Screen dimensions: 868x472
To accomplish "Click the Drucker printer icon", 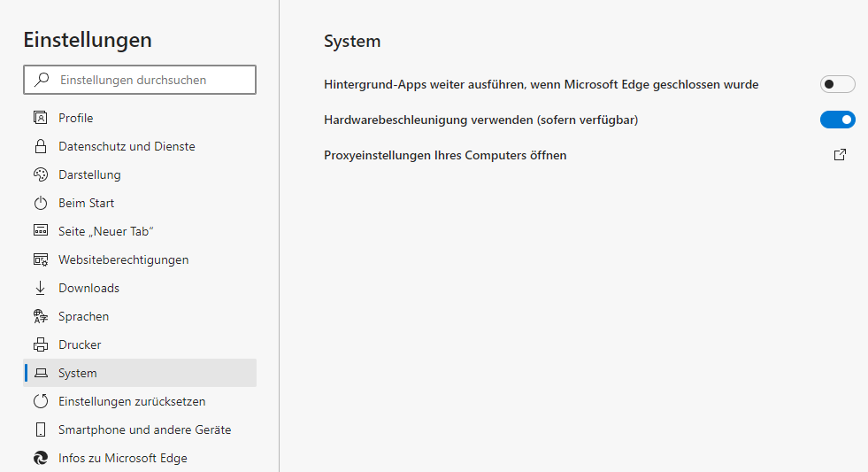I will 40,344.
